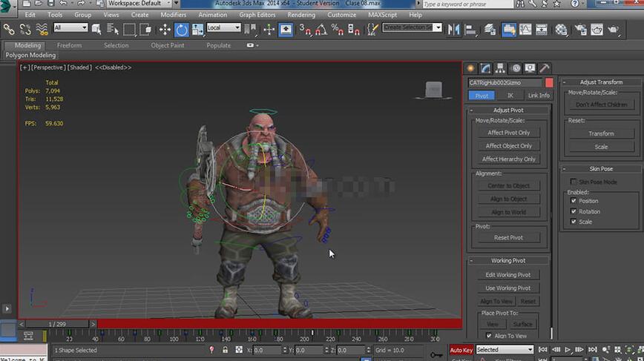This screenshot has height=361, width=644.
Task: Open Schematic View from toolbar
Action: [542, 29]
